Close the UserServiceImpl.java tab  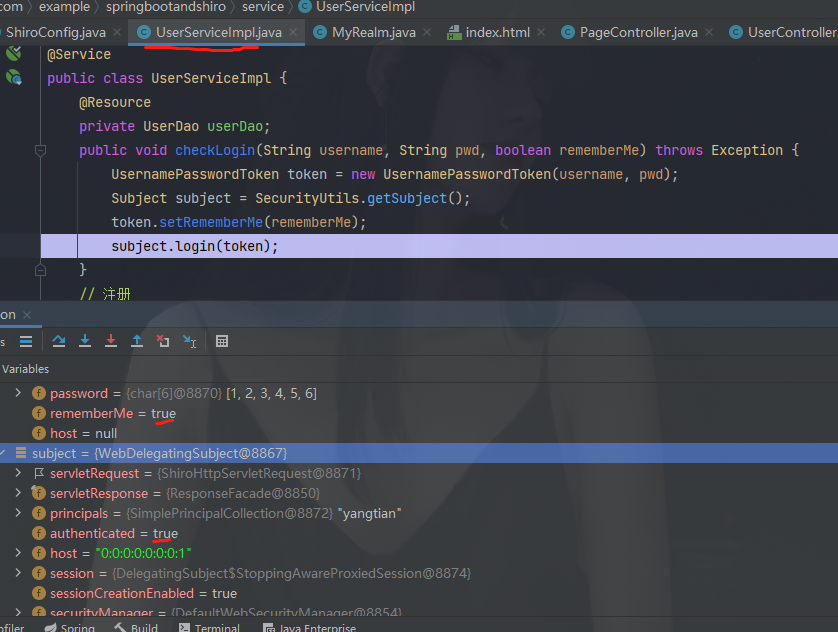(294, 33)
